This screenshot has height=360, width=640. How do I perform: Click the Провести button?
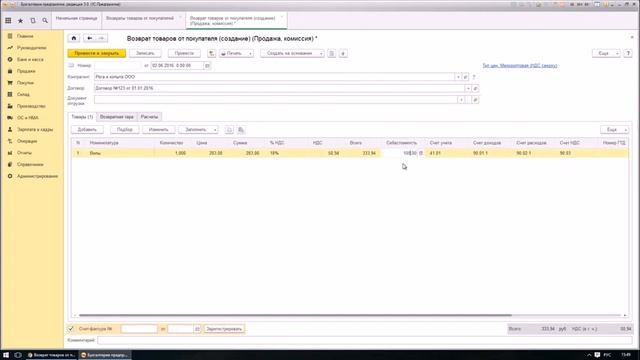[x=184, y=53]
